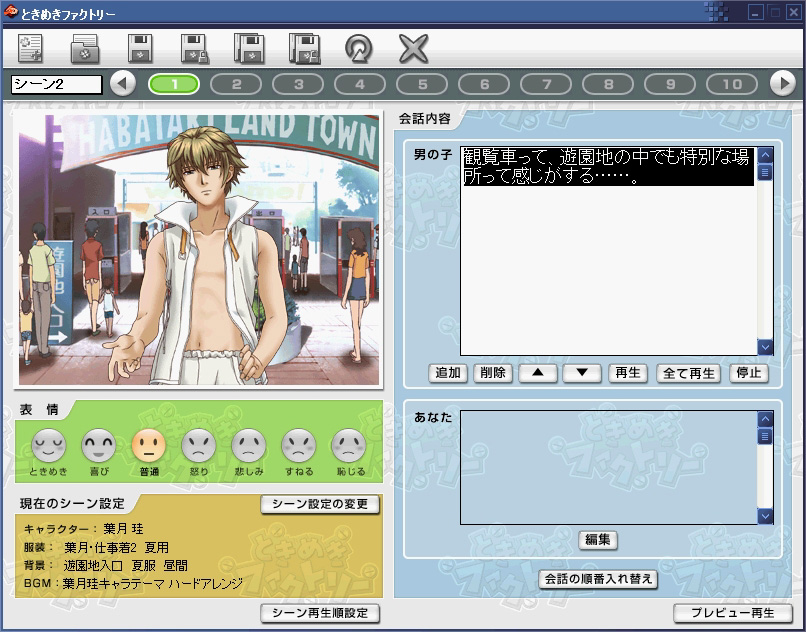The width and height of the screenshot is (806, 632).
Task: Select the 悲しみ expression face
Action: tap(249, 446)
